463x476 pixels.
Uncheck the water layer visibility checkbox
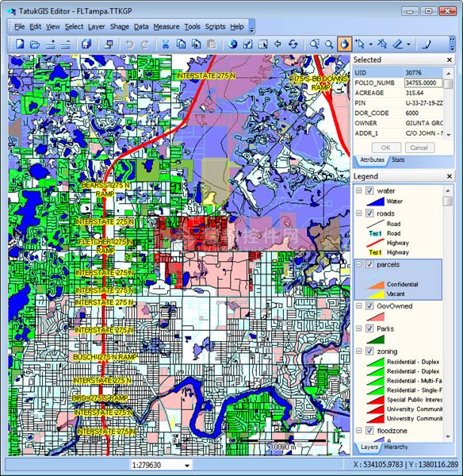pos(369,190)
